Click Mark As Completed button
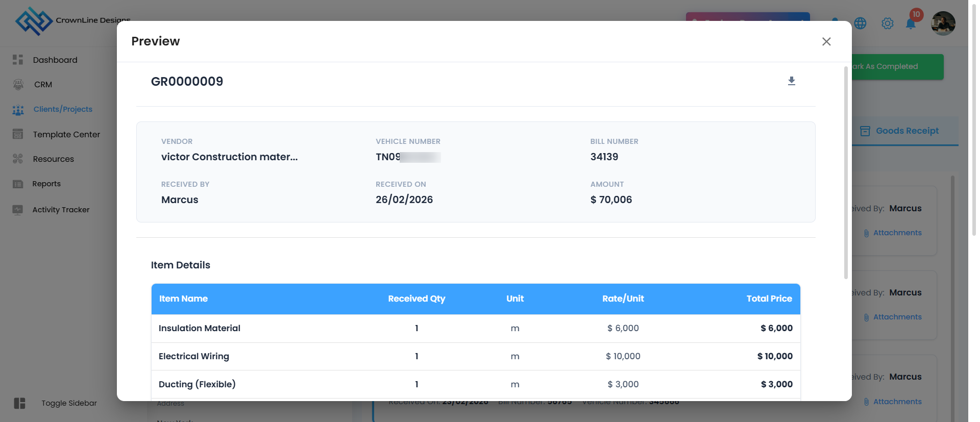The image size is (980, 422). point(897,67)
